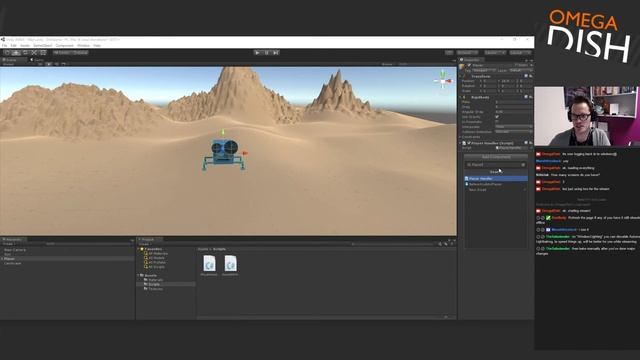
Task: Select the Hand tool in toolbar
Action: (7, 53)
